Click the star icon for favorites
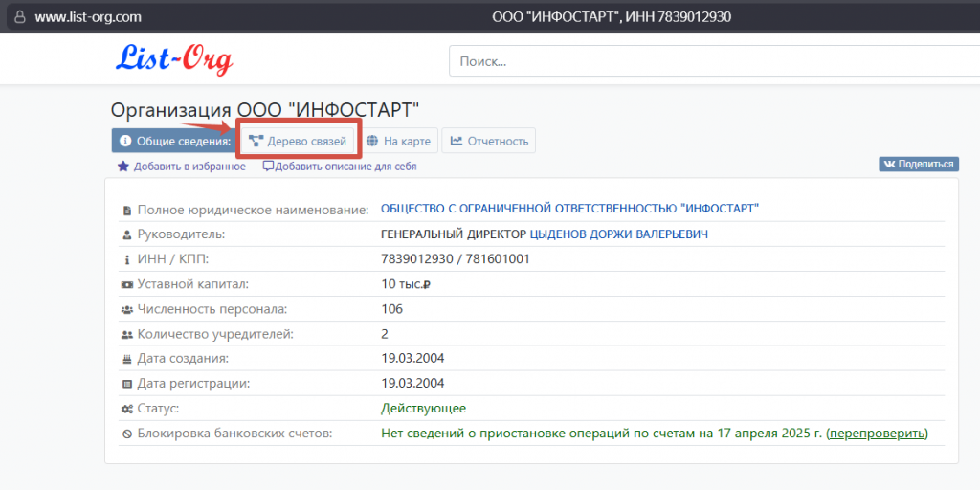This screenshot has width=980, height=490. [123, 167]
